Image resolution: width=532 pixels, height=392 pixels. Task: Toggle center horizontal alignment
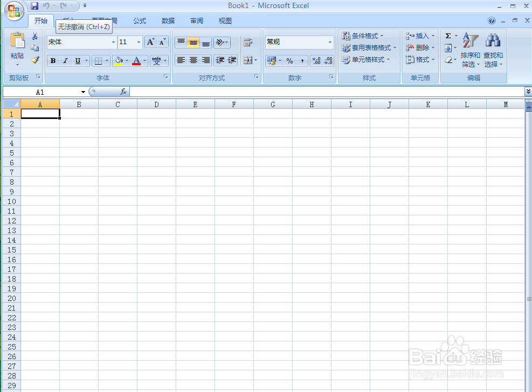(x=193, y=60)
